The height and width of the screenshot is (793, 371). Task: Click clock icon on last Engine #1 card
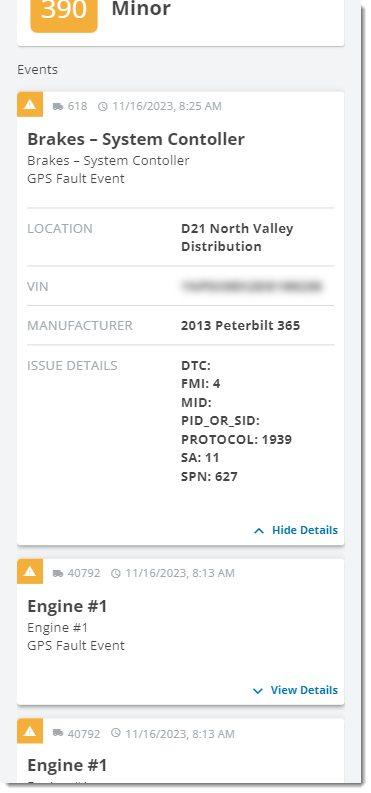[x=116, y=733]
